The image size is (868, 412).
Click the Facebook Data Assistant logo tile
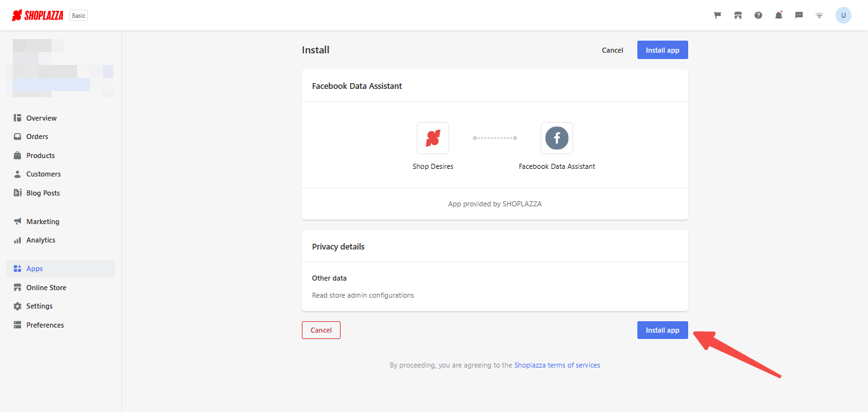(x=557, y=138)
